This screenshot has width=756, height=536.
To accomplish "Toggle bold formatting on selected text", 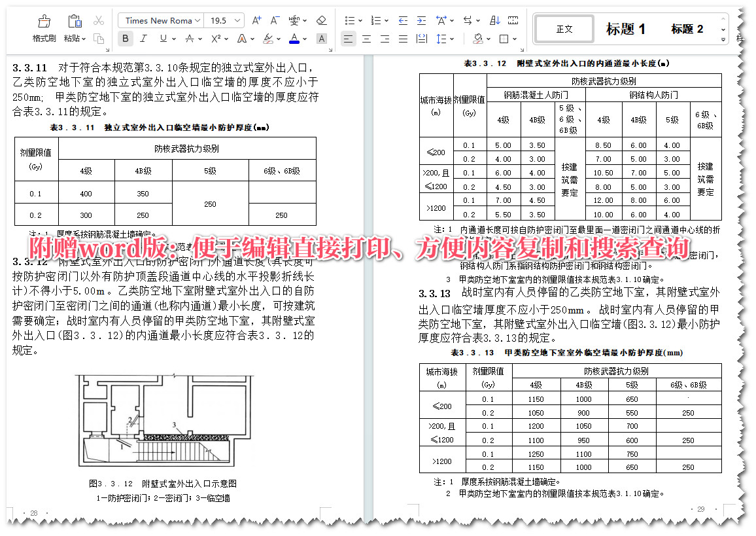I will (x=125, y=38).
